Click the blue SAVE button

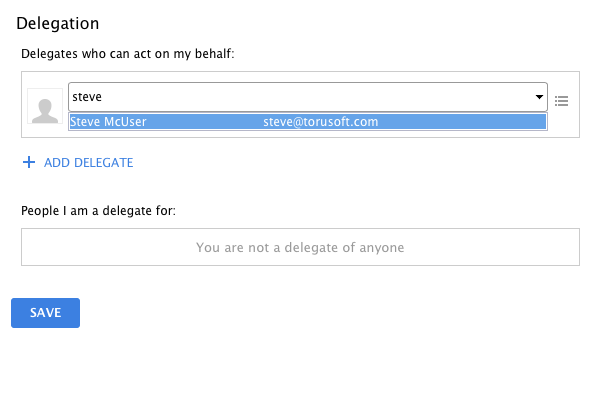[46, 313]
